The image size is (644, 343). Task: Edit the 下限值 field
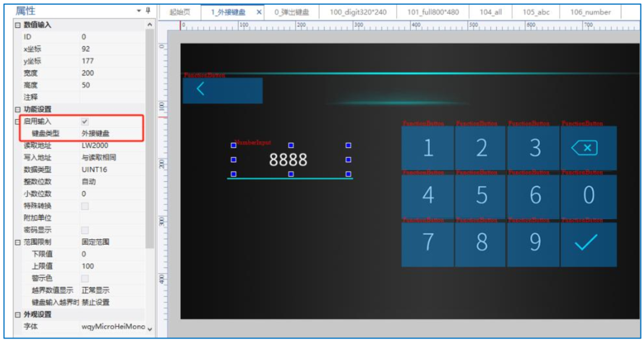pos(112,254)
